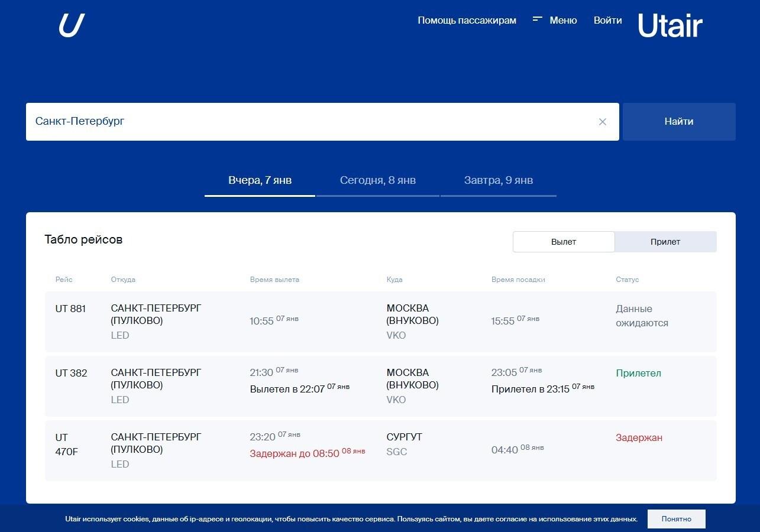Screen dimensions: 760x532
Task: Switch to Вчера, 7 янв tab
Action: 260,180
